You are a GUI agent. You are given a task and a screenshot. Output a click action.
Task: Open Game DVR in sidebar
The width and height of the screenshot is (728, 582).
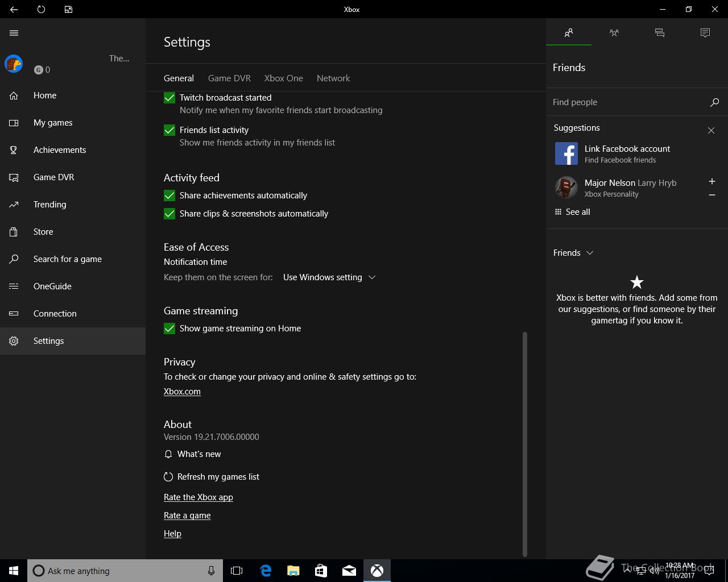click(73, 177)
